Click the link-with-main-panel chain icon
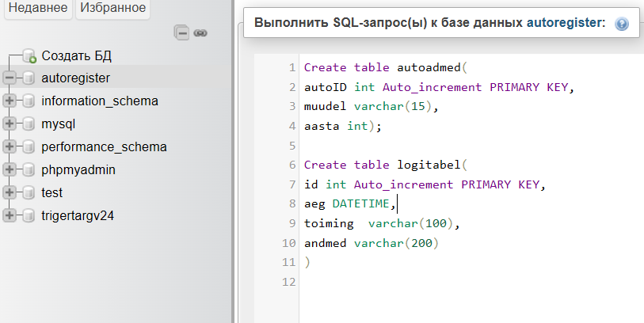 (200, 33)
